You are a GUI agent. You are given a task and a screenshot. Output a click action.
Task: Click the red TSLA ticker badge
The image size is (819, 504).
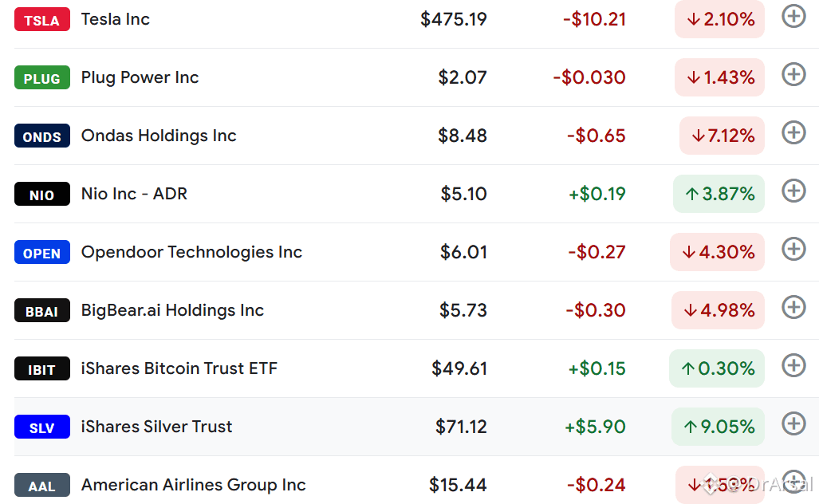click(41, 19)
